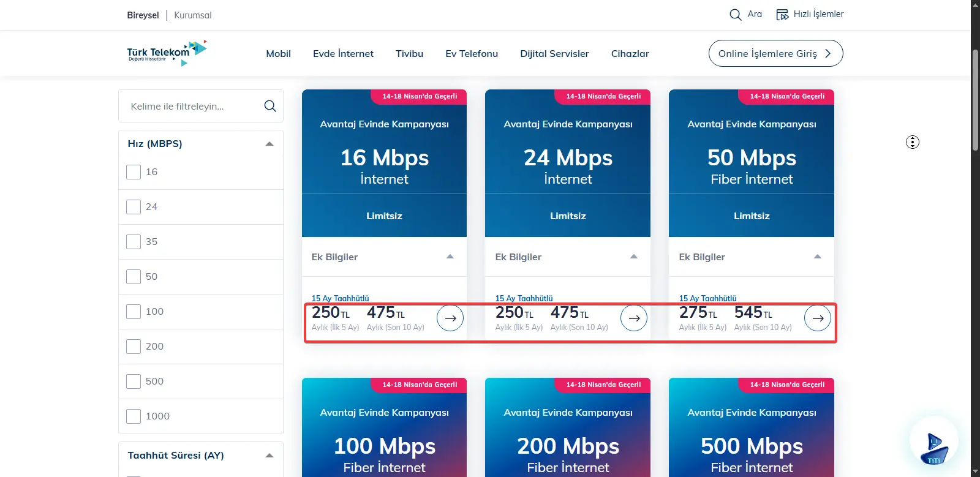
Task: Click the magnifier icon in filter box
Action: [x=270, y=106]
